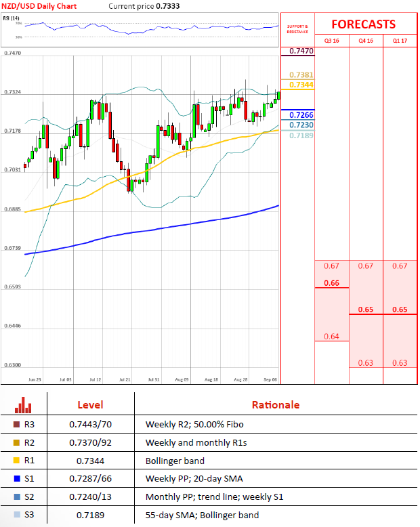Click the red bar chart icon in table header
Viewport: 420px width, 527px height.
(24, 405)
